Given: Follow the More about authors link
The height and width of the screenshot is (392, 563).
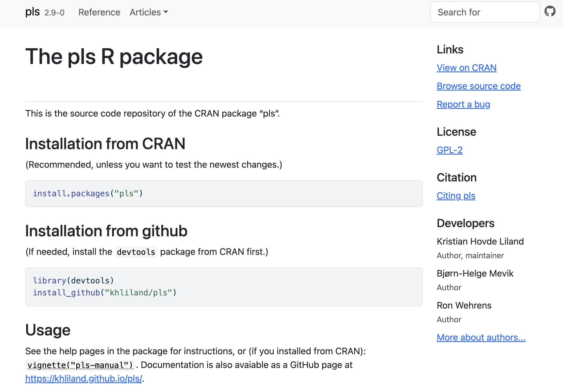Looking at the screenshot, I should click(x=481, y=337).
